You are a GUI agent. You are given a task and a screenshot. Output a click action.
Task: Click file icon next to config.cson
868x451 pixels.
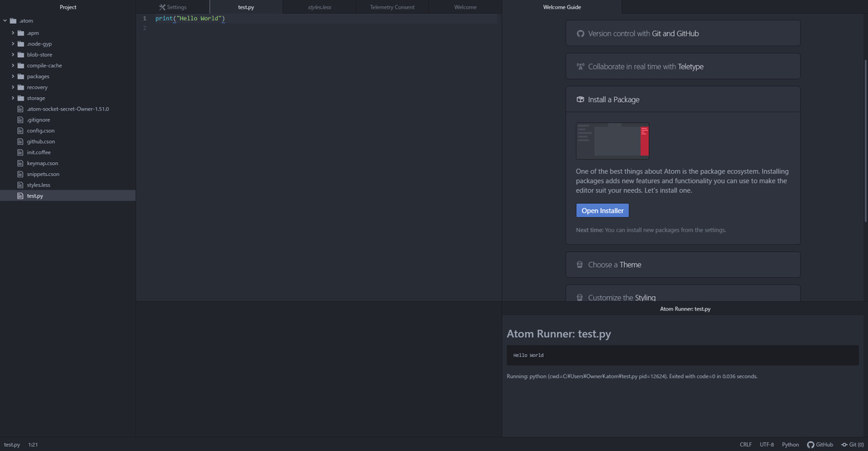point(20,130)
